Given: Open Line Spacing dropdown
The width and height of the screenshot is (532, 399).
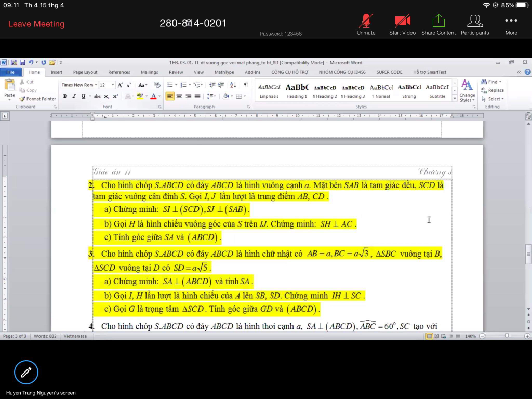Looking at the screenshot, I should (211, 96).
